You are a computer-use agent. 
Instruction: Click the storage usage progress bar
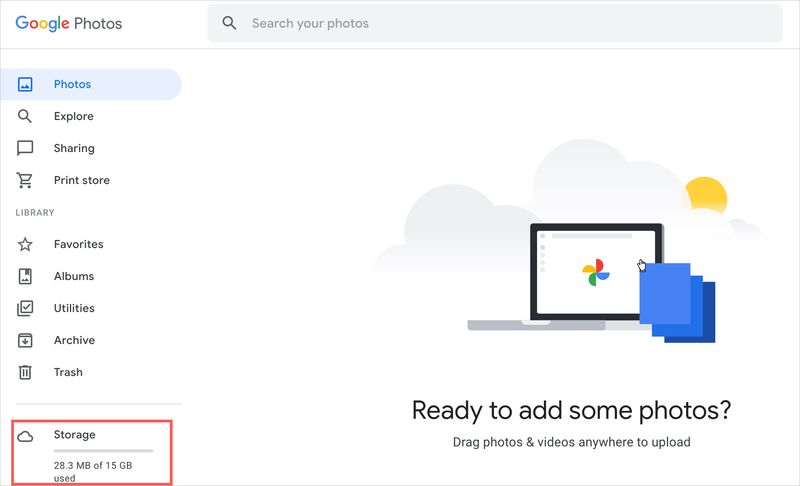pos(104,451)
